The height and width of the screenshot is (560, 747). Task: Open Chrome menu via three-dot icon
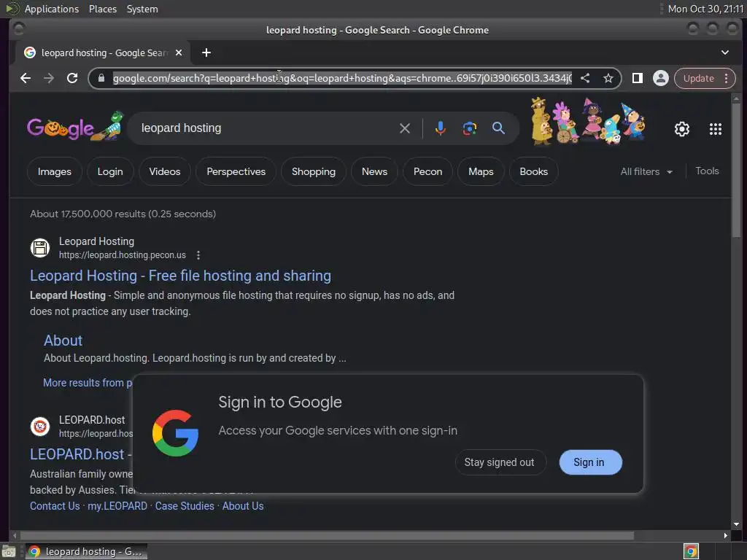click(x=726, y=78)
